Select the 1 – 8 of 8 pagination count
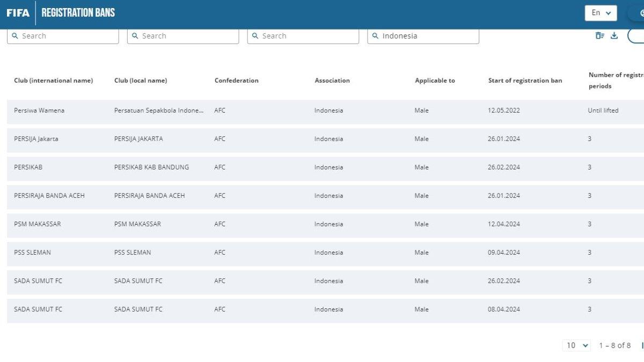This screenshot has height=362, width=644. 615,345
